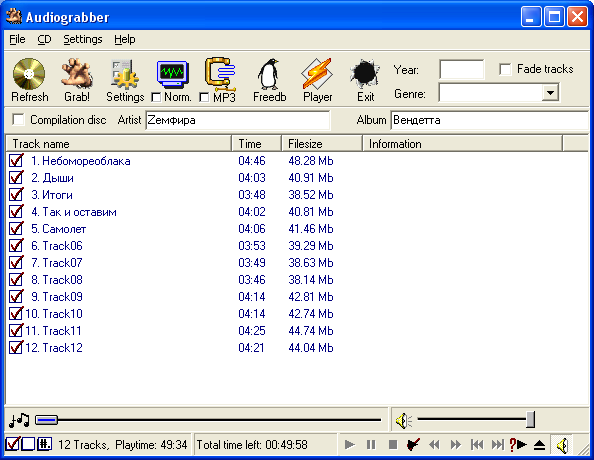This screenshot has height=460, width=594.
Task: Stop playback with the square button
Action: [393, 444]
